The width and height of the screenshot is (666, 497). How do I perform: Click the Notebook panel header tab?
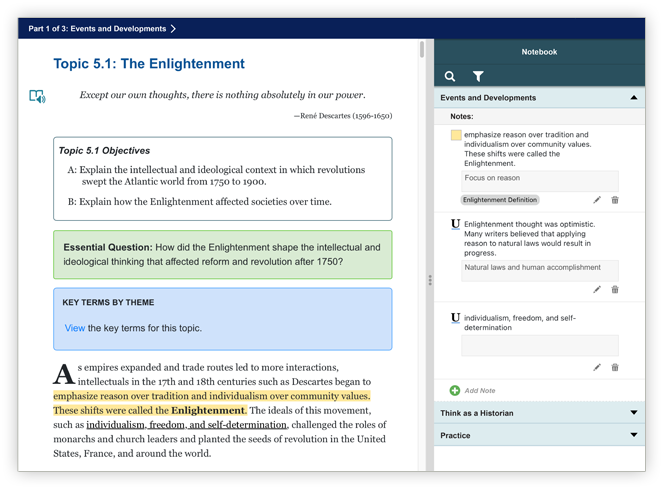pos(539,52)
